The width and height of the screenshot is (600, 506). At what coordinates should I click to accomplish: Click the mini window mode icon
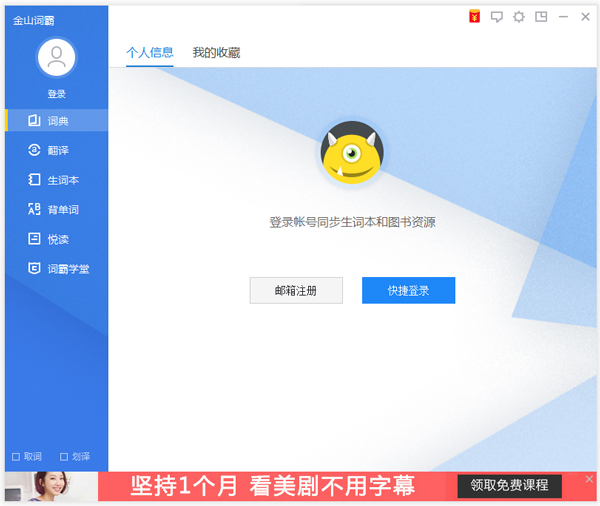[541, 16]
